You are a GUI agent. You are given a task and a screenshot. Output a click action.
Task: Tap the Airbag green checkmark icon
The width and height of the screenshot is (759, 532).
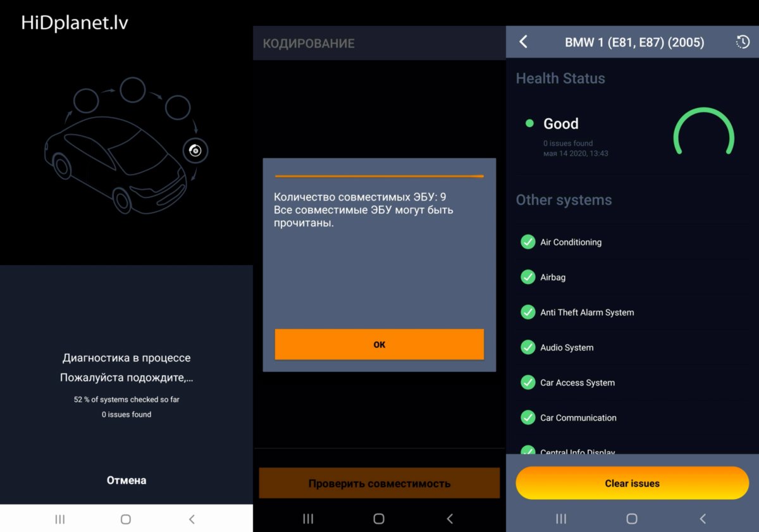pyautogui.click(x=528, y=277)
